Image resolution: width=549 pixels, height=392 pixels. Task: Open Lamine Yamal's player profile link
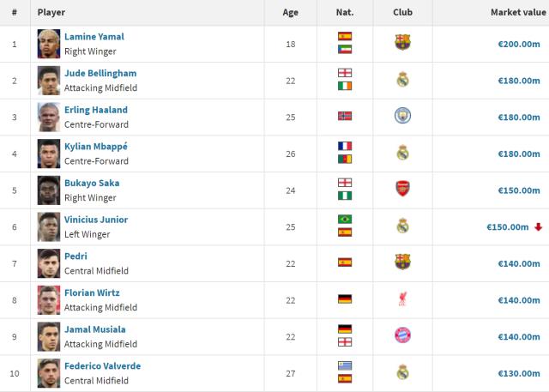[94, 37]
